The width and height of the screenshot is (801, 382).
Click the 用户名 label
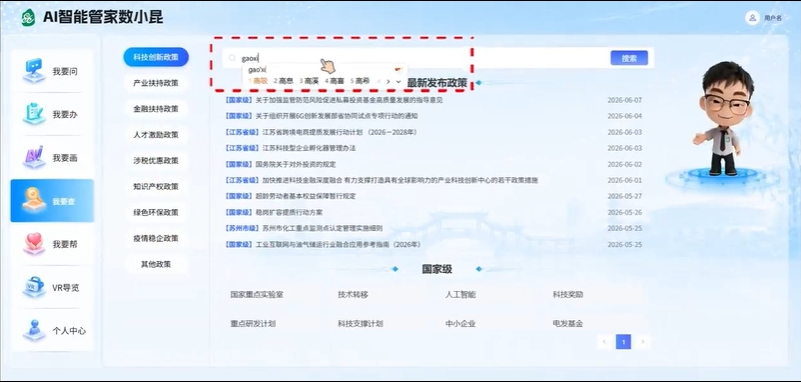coord(773,18)
